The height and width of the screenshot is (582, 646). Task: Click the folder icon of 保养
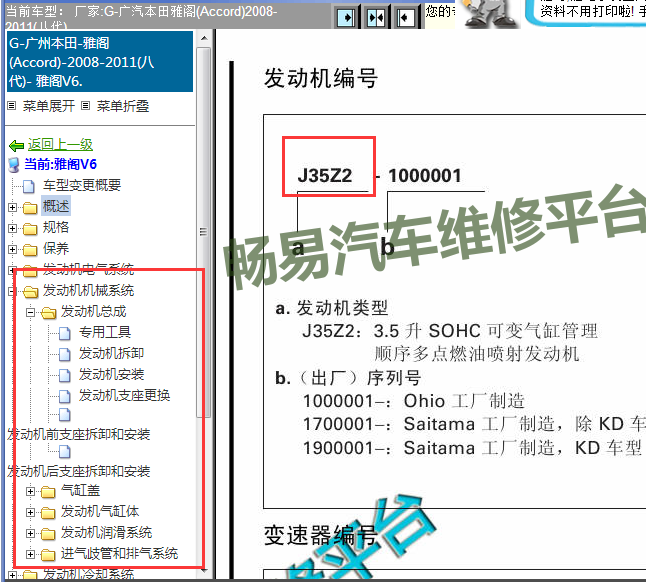pyautogui.click(x=30, y=250)
